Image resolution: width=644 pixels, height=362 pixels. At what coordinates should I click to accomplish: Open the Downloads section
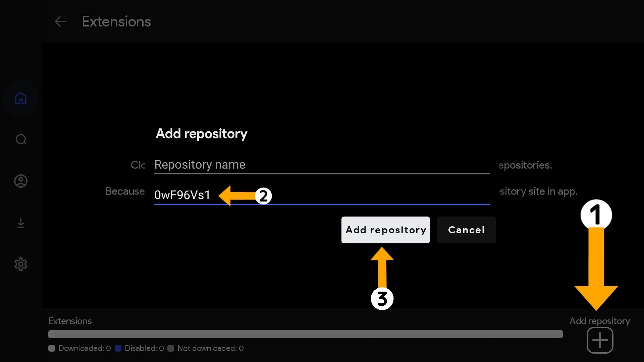21,223
